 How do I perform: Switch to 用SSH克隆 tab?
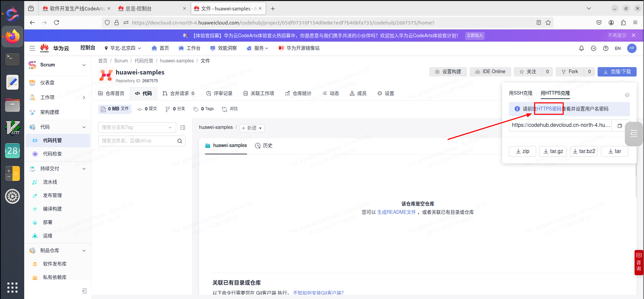pos(521,93)
